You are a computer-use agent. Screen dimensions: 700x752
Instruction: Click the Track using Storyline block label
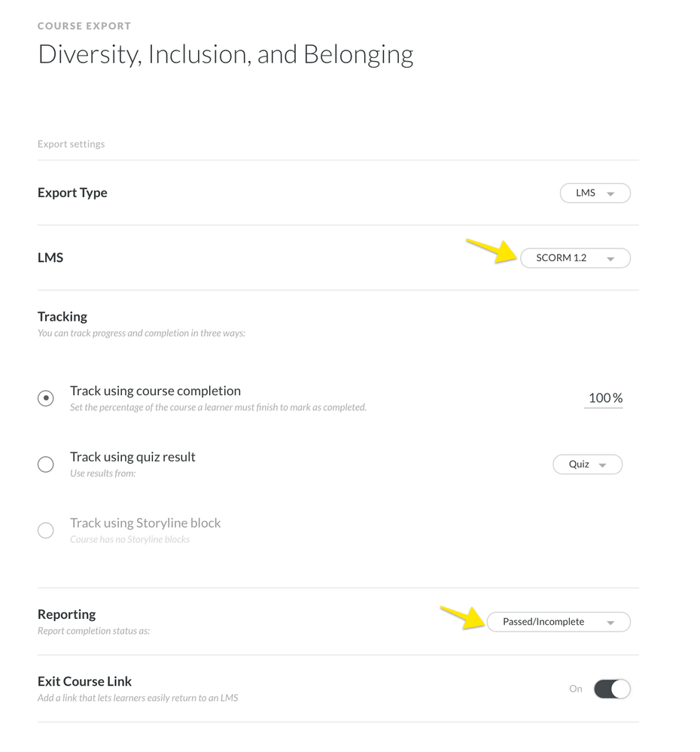145,523
